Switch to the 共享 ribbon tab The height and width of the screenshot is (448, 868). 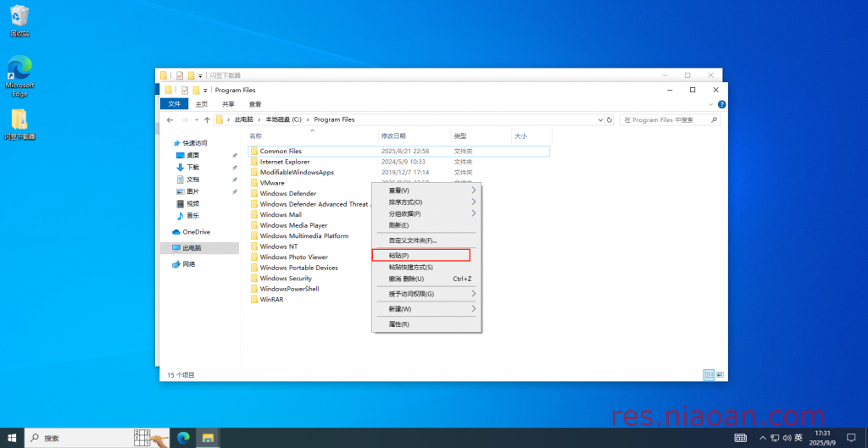pos(228,104)
